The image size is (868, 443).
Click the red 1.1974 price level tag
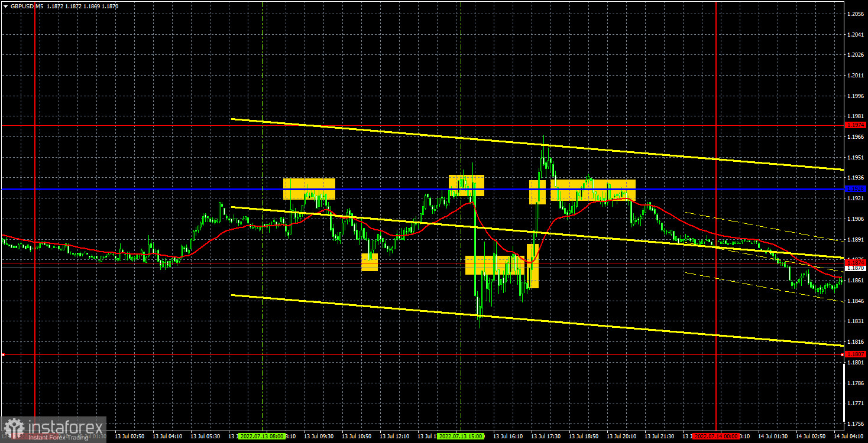[x=856, y=125]
